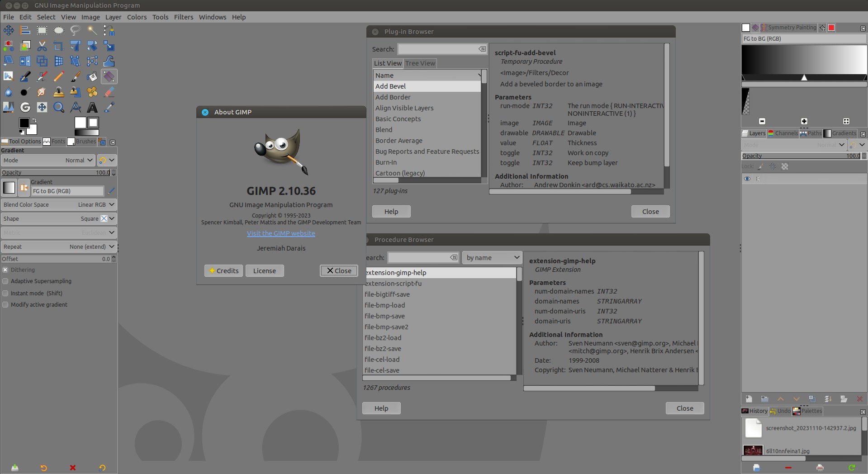This screenshot has height=474, width=868.
Task: Select the Fuzzy Select magic wand tool
Action: point(92,30)
